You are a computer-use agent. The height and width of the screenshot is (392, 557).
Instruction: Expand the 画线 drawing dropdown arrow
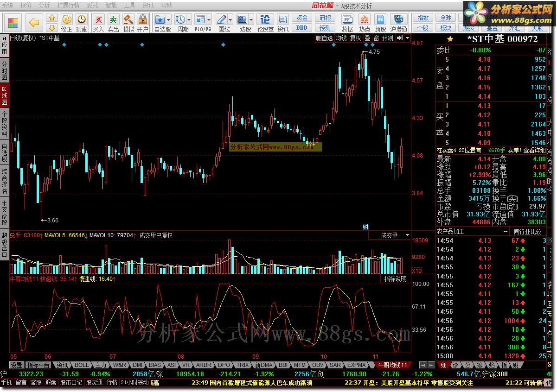[x=230, y=20]
